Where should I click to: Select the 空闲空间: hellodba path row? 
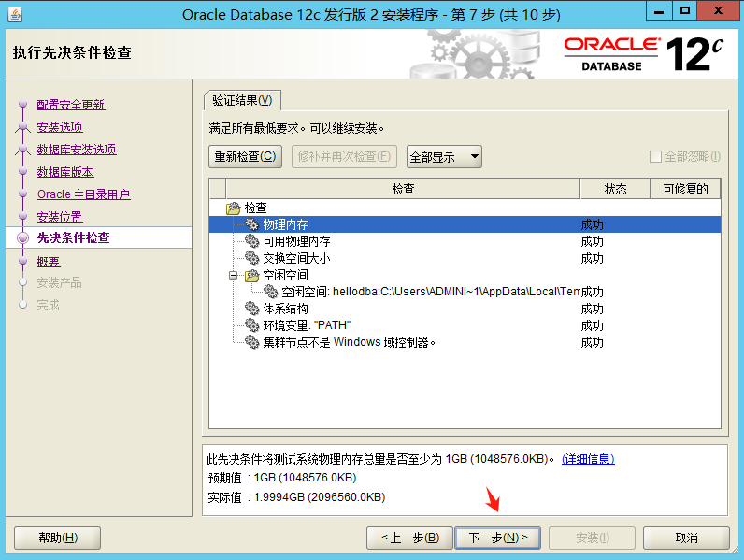pos(465,292)
